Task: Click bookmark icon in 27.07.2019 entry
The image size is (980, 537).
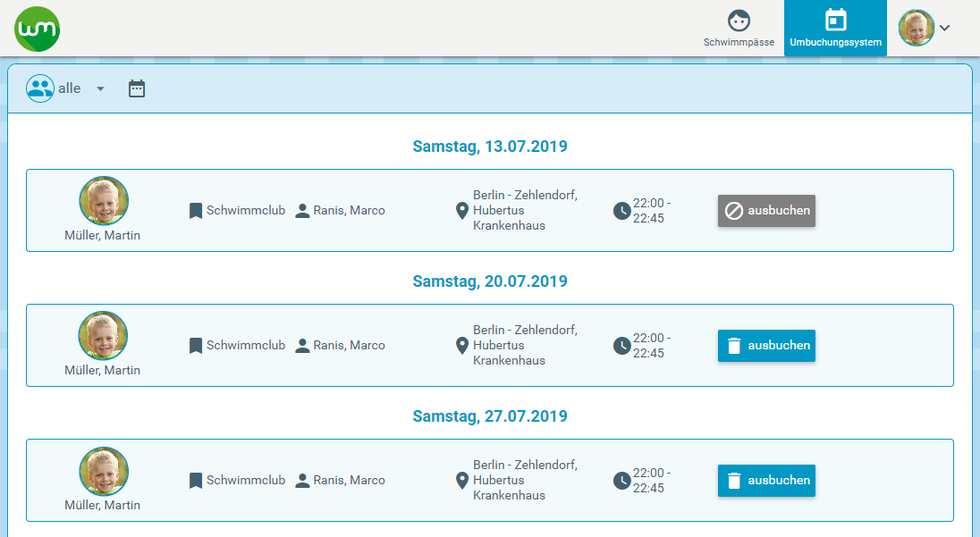Action: pos(196,481)
